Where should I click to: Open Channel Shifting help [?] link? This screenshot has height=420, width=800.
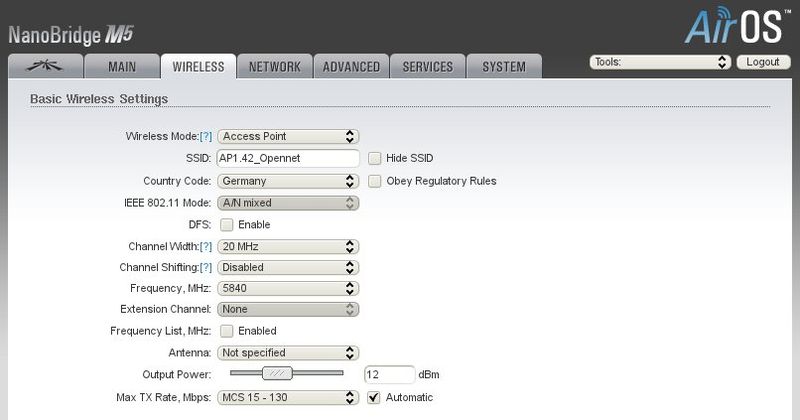click(206, 267)
